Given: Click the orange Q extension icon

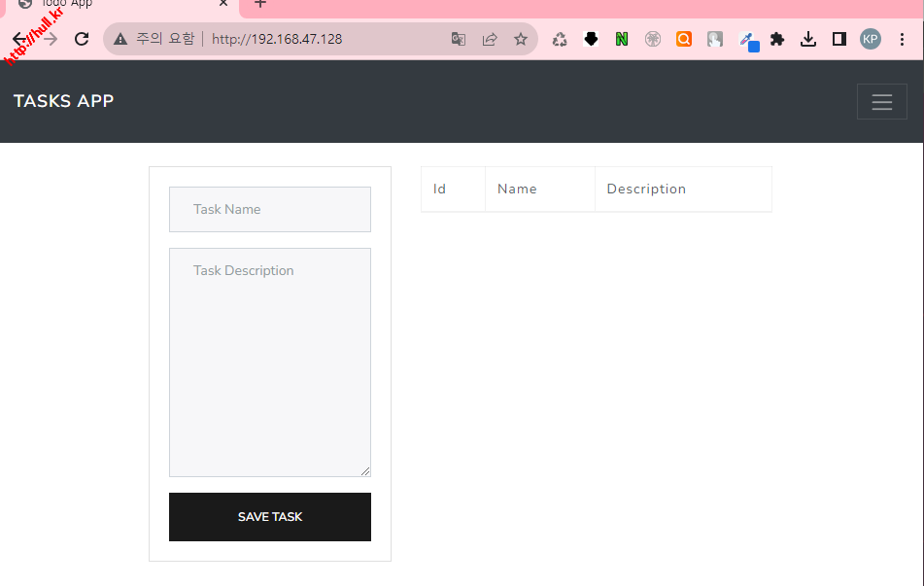Looking at the screenshot, I should pyautogui.click(x=684, y=39).
